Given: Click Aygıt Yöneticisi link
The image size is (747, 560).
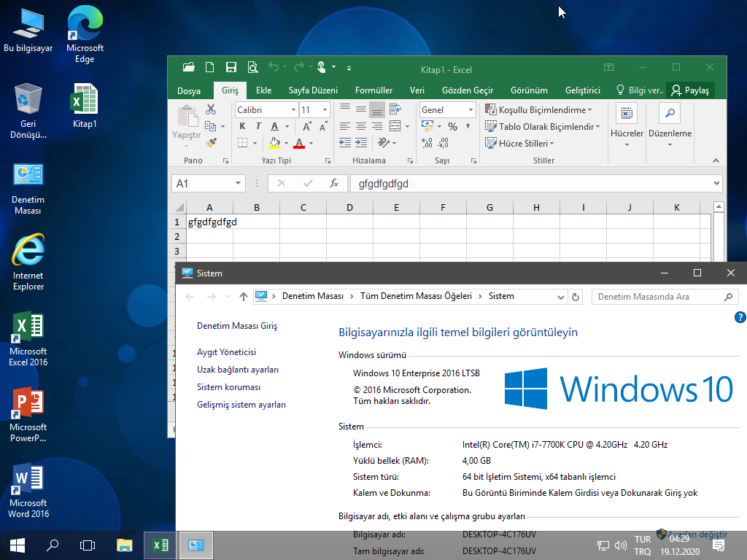Looking at the screenshot, I should (226, 352).
